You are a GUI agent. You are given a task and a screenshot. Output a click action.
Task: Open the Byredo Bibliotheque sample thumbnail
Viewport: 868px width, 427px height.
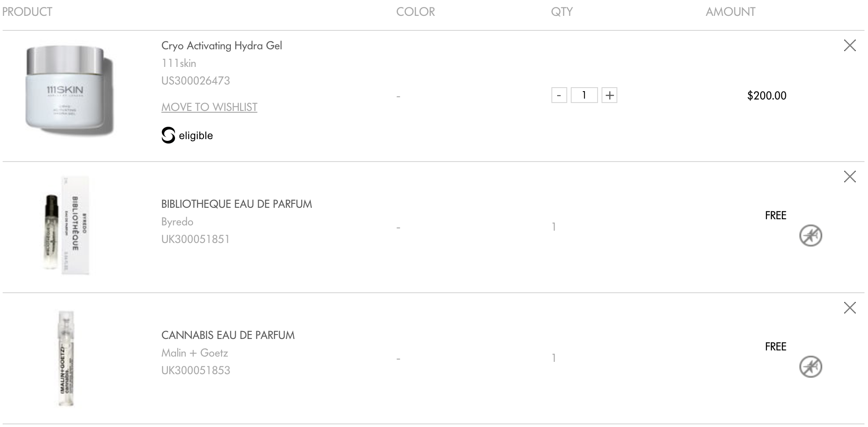click(x=67, y=225)
